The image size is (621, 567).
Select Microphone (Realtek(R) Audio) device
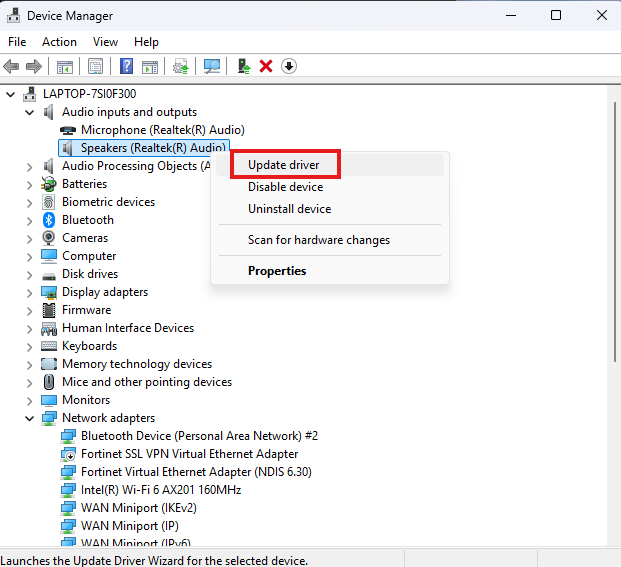point(163,130)
